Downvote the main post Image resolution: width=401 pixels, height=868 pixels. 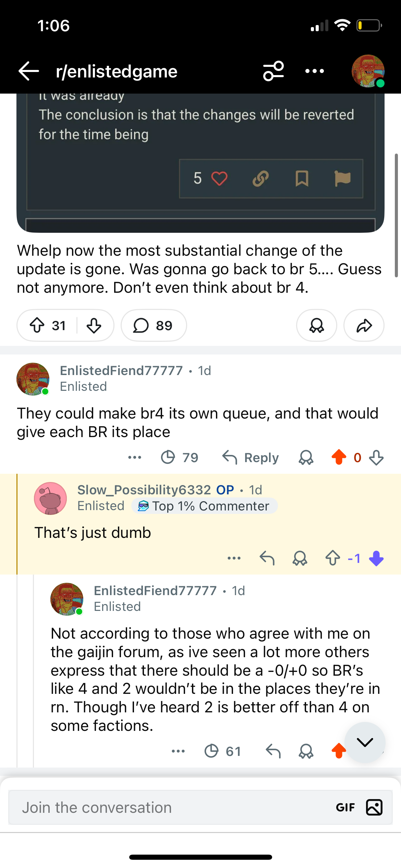(x=94, y=325)
